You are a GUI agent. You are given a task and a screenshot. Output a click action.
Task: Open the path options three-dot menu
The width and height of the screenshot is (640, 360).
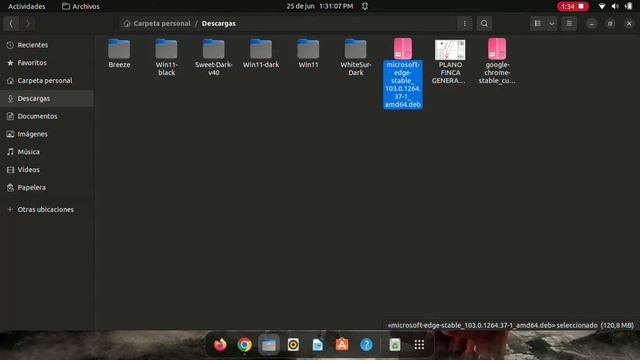464,23
